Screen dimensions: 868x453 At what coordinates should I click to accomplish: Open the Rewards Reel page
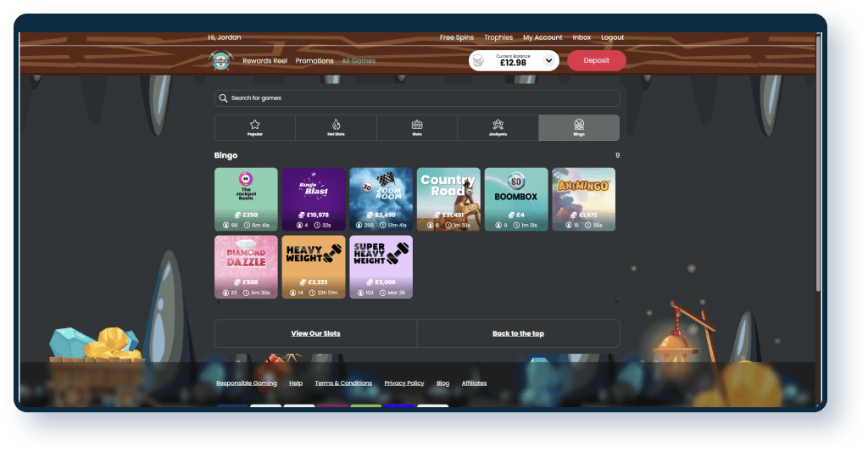tap(264, 61)
